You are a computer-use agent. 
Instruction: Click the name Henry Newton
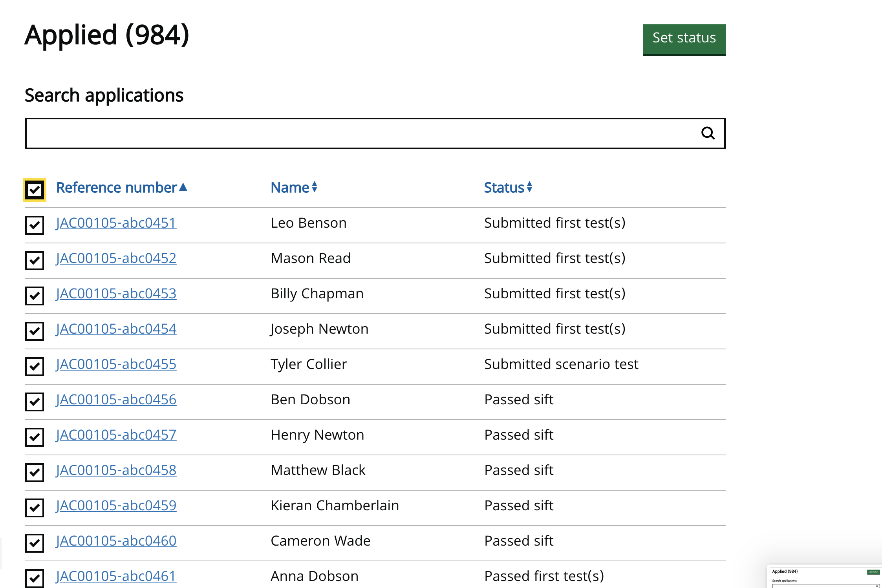pos(318,435)
